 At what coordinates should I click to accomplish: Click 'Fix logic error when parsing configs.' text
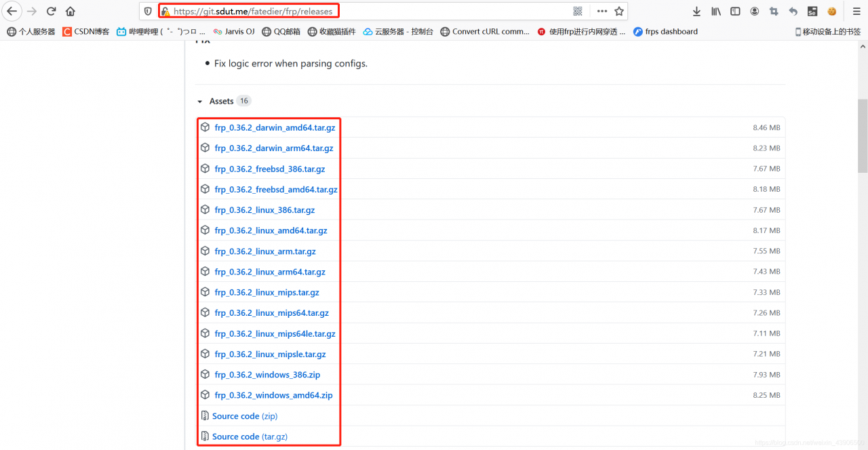pyautogui.click(x=291, y=63)
